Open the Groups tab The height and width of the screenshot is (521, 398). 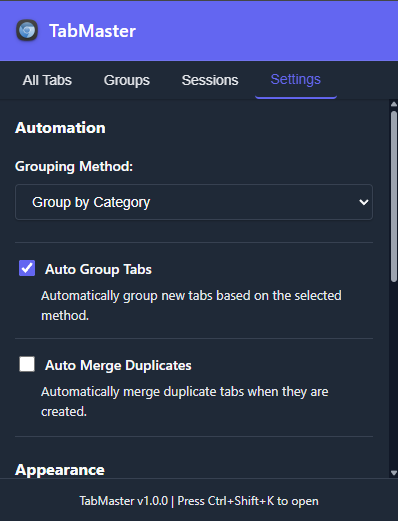tap(127, 80)
